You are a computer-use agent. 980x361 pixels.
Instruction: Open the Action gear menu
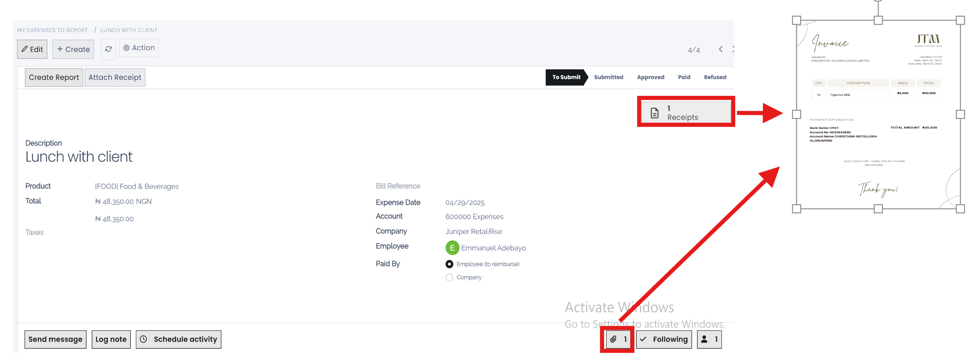(x=139, y=48)
